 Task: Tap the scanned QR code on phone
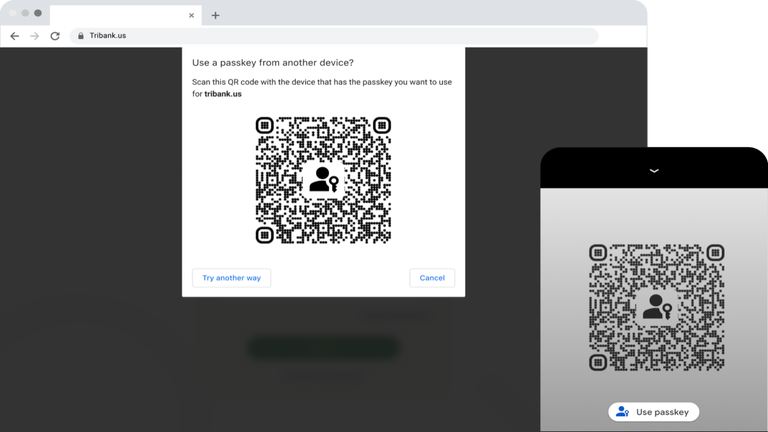click(657, 308)
